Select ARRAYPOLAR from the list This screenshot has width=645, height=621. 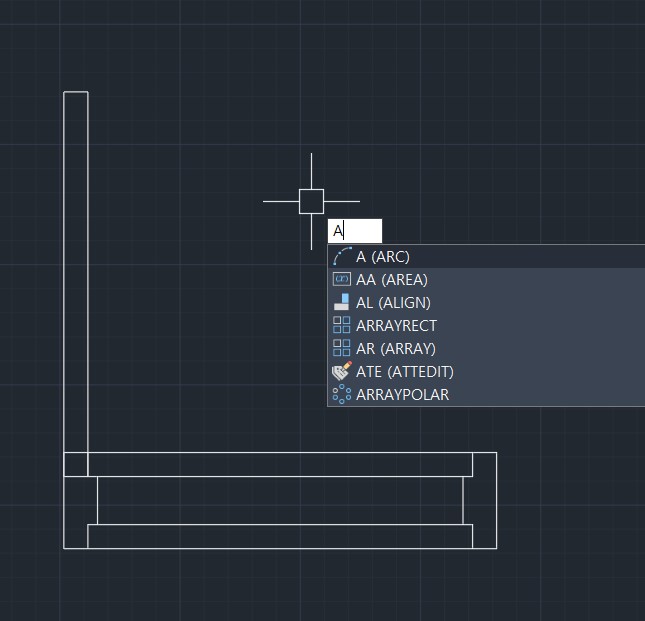[486, 394]
